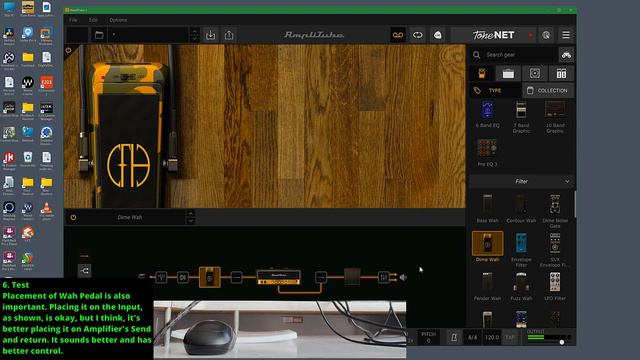Open the Edit menu
The height and width of the screenshot is (360, 640).
pos(93,20)
